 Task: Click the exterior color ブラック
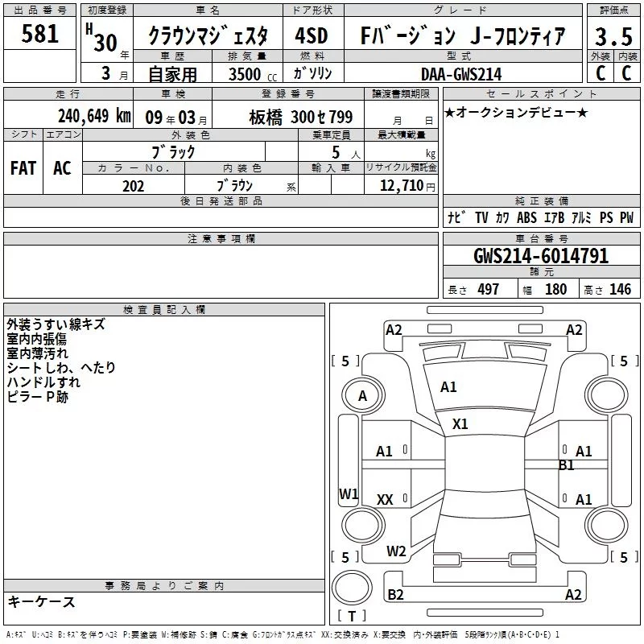(x=173, y=152)
